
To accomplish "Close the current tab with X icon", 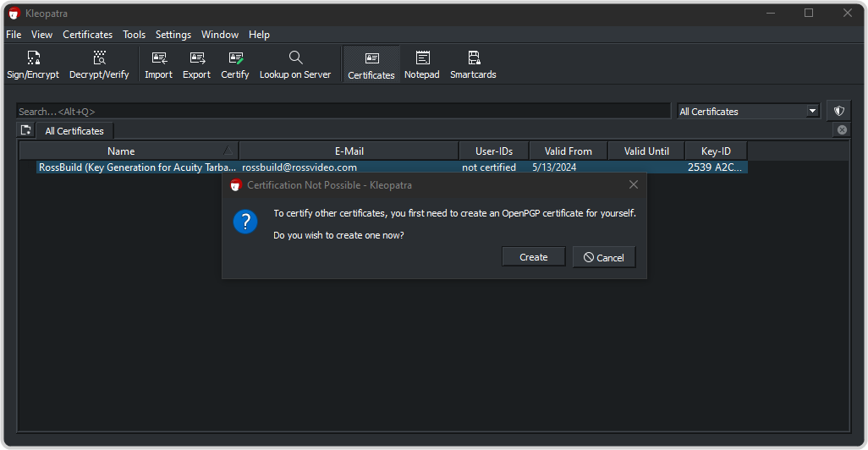I will tap(842, 130).
